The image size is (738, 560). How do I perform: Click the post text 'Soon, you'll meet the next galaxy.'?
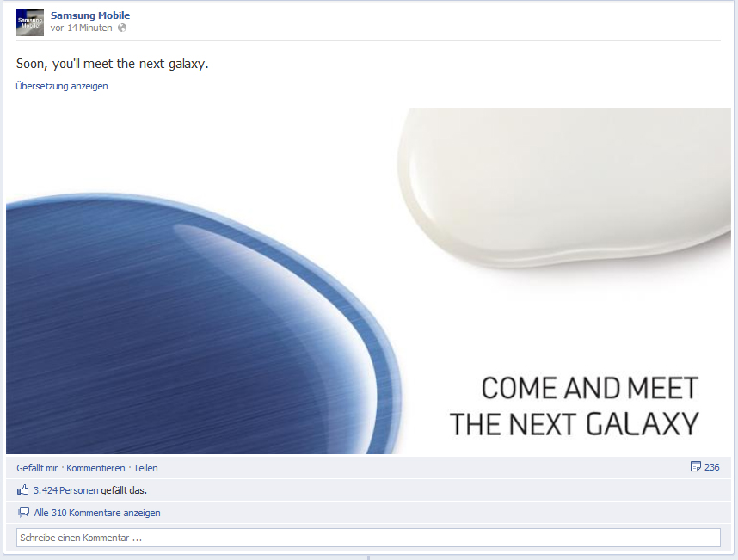(x=112, y=64)
